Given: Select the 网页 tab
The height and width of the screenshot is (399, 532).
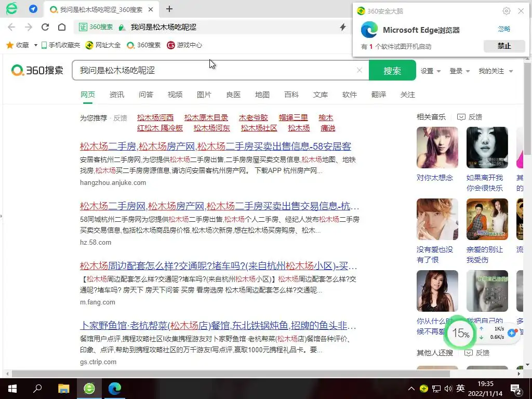Looking at the screenshot, I should pos(87,95).
